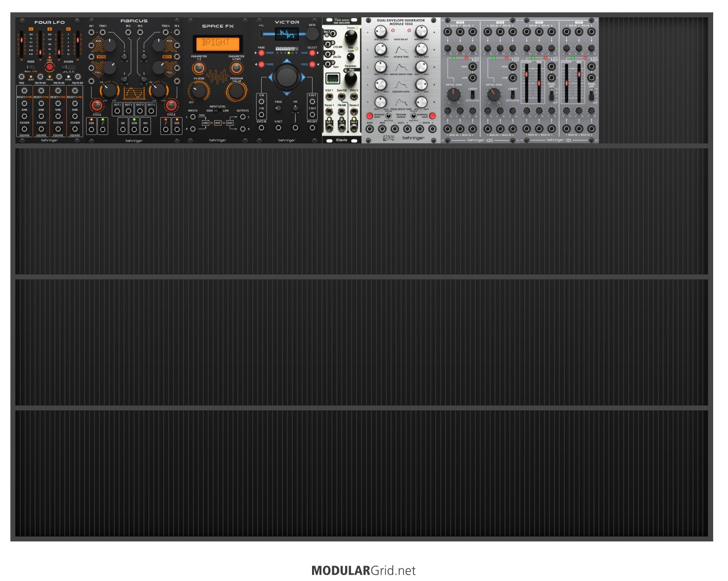Click the FREQ input jack on Four LFO
Screen dimensions: 728x581
click(x=22, y=77)
